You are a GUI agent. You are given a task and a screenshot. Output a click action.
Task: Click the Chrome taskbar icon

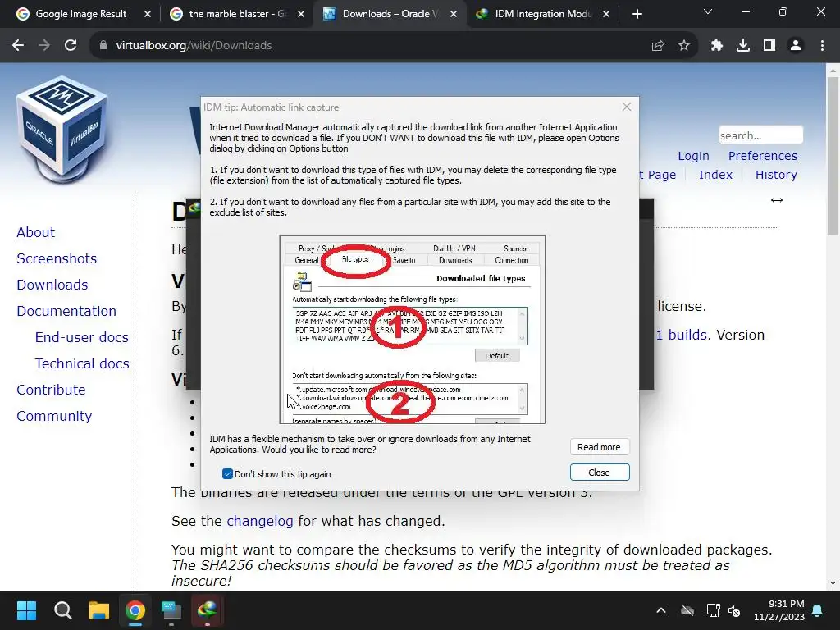(x=135, y=610)
